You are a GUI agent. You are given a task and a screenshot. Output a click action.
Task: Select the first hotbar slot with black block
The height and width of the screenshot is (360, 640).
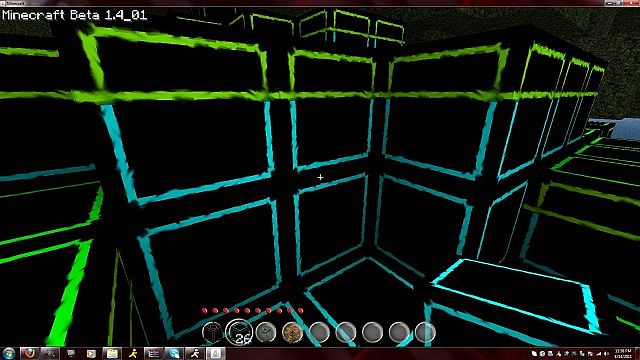click(x=213, y=332)
